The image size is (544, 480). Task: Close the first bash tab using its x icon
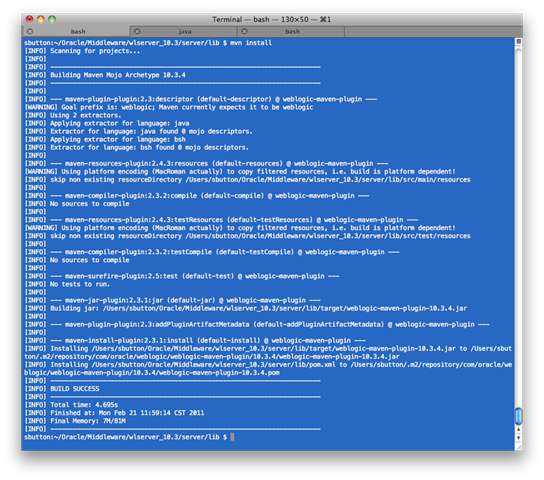pos(30,32)
